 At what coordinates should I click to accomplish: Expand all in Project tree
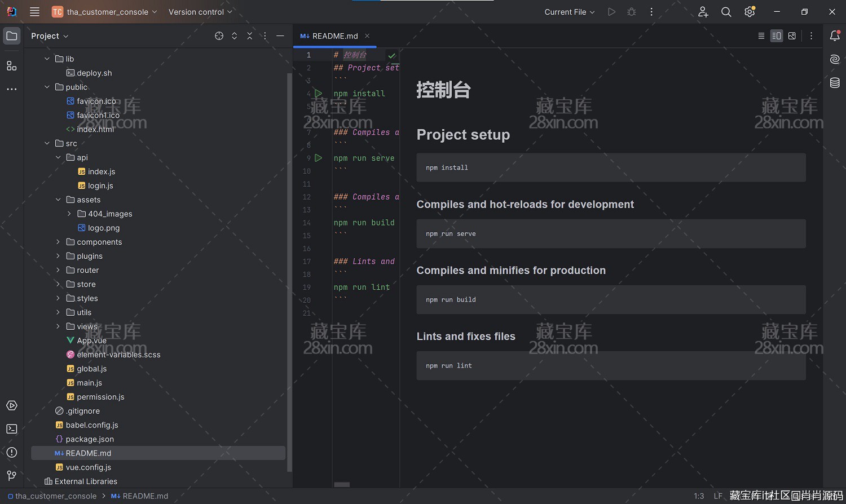coord(235,36)
